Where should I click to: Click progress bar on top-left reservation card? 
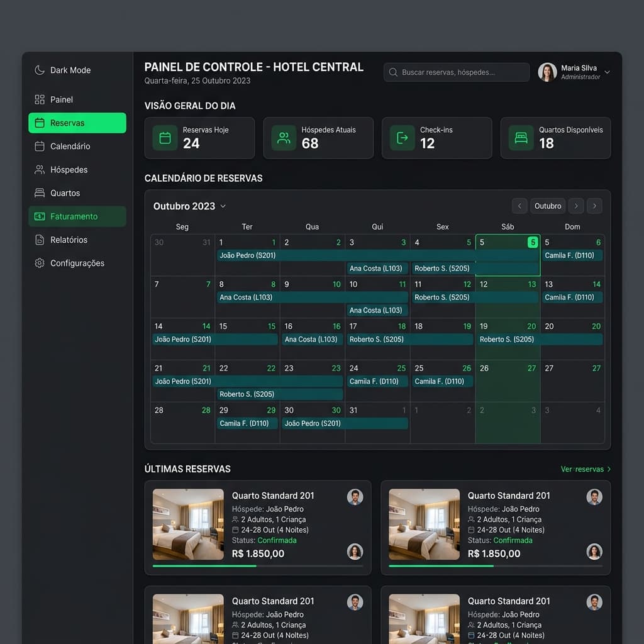[x=258, y=566]
